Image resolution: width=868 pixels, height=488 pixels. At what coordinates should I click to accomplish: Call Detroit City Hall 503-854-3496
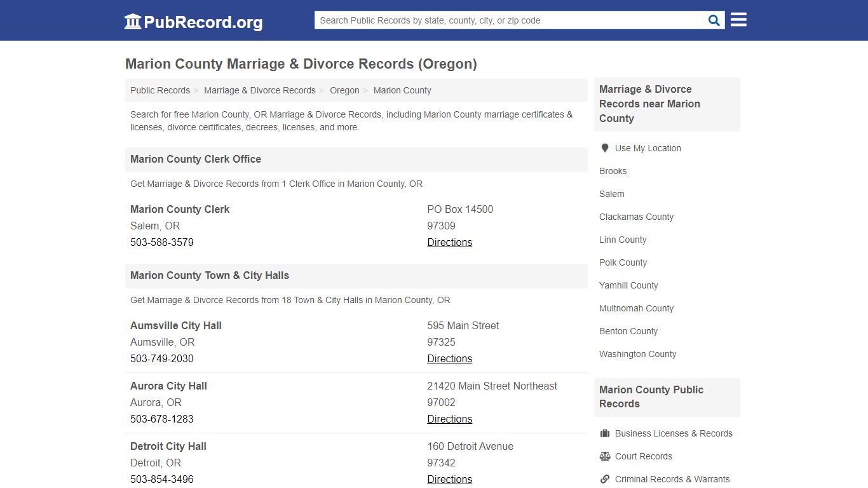tap(162, 479)
